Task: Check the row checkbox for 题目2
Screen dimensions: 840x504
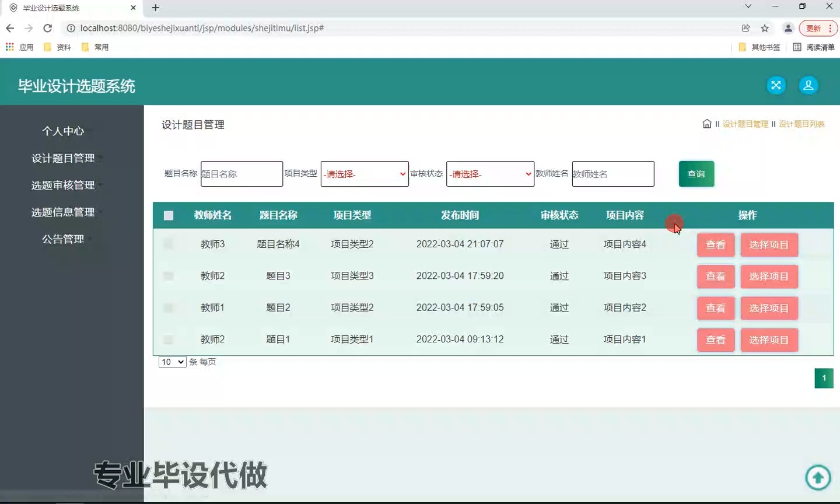Action: [169, 307]
